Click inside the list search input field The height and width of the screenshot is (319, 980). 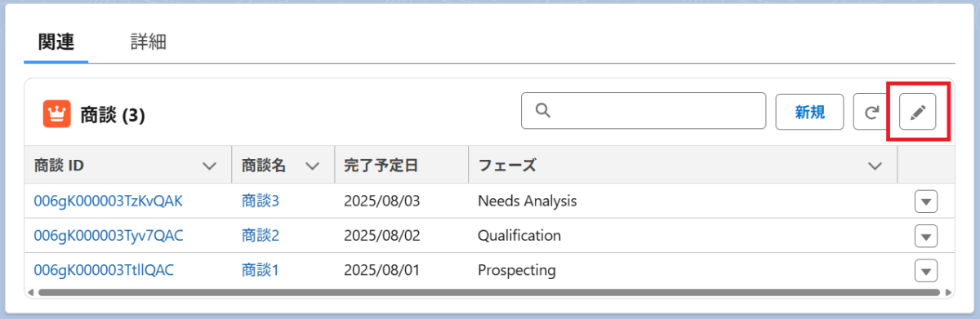click(x=644, y=111)
